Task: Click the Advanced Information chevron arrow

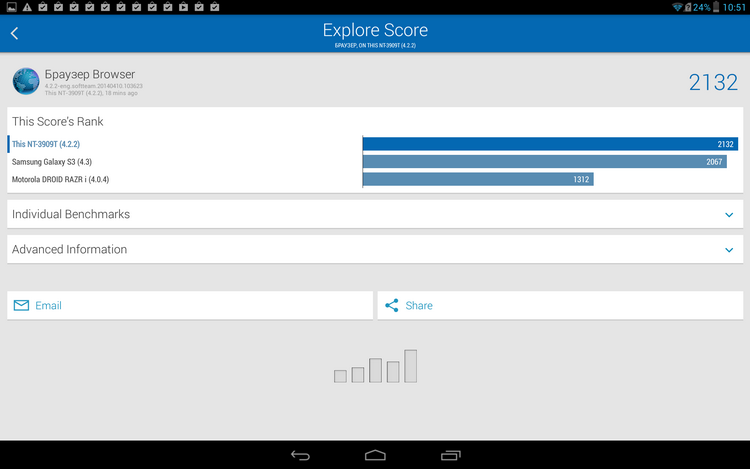Action: [729, 250]
